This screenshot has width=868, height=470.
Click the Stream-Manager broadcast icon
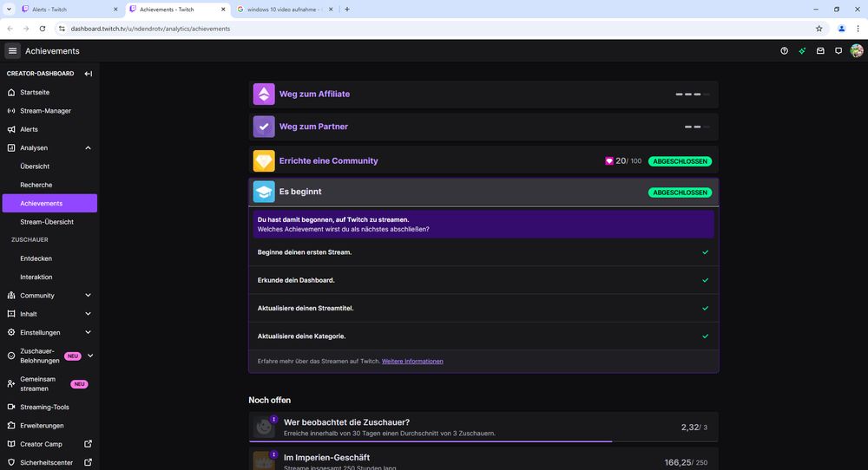(11, 111)
